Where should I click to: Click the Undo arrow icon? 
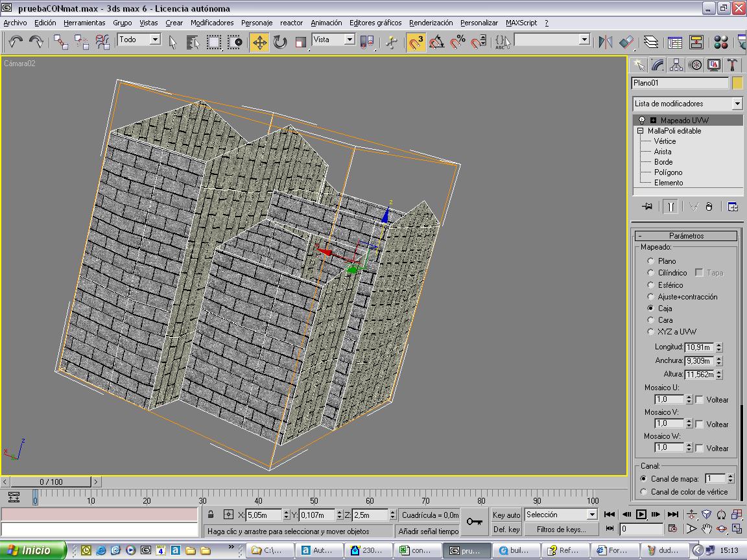click(16, 42)
